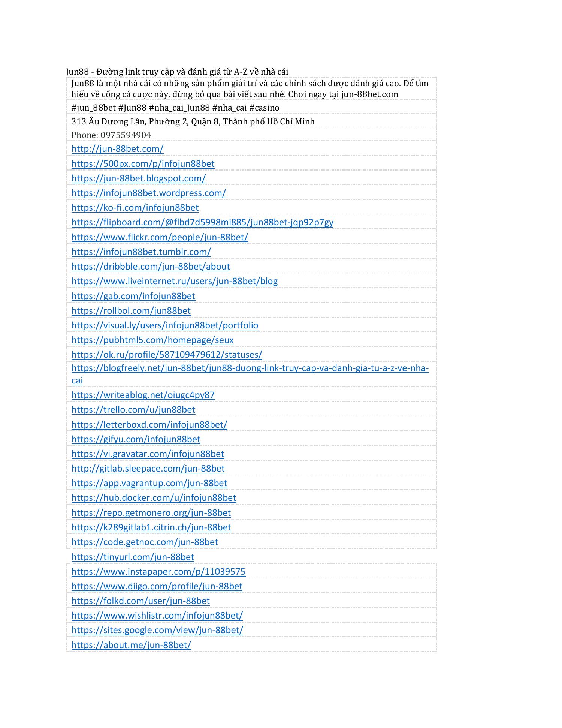Click the Flipboard jun88bet link
Screen dimensions: 562x728
pos(202,222)
